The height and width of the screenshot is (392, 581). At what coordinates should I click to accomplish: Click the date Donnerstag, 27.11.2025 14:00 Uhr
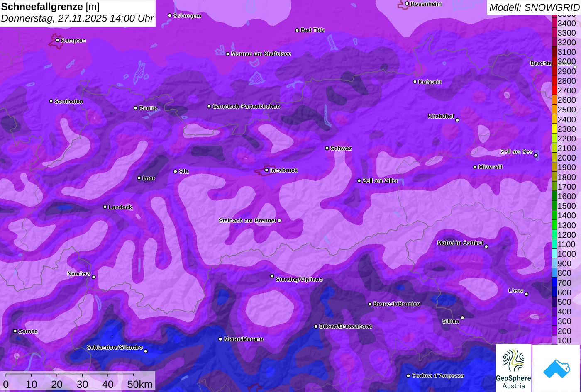point(77,19)
